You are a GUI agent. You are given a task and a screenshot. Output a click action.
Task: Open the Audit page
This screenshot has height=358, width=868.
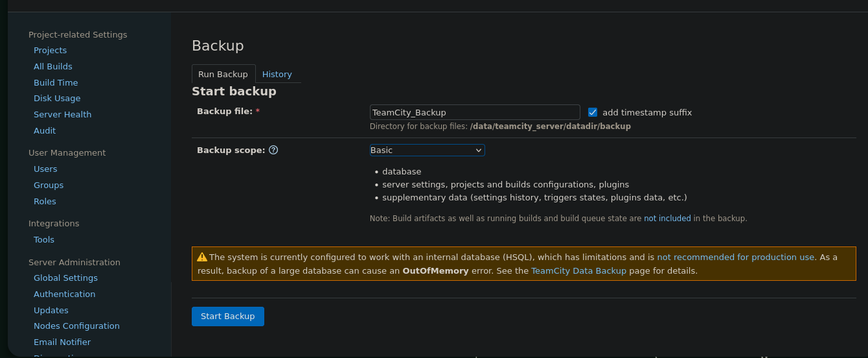[x=45, y=131]
